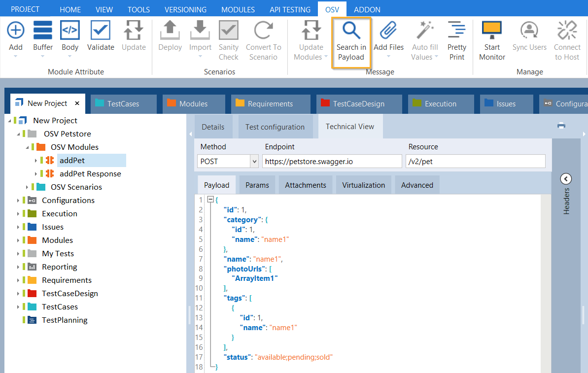
Task: Expand the addPet Response module
Action: (x=36, y=174)
